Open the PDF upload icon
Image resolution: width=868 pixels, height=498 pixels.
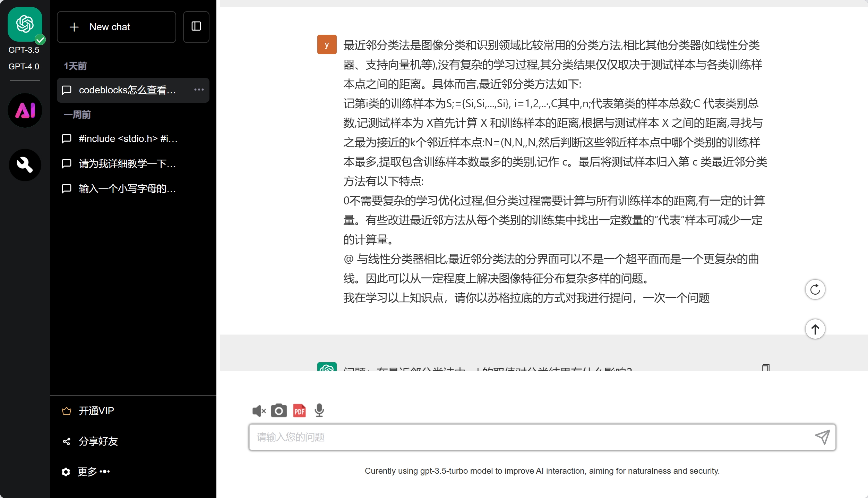pos(299,411)
